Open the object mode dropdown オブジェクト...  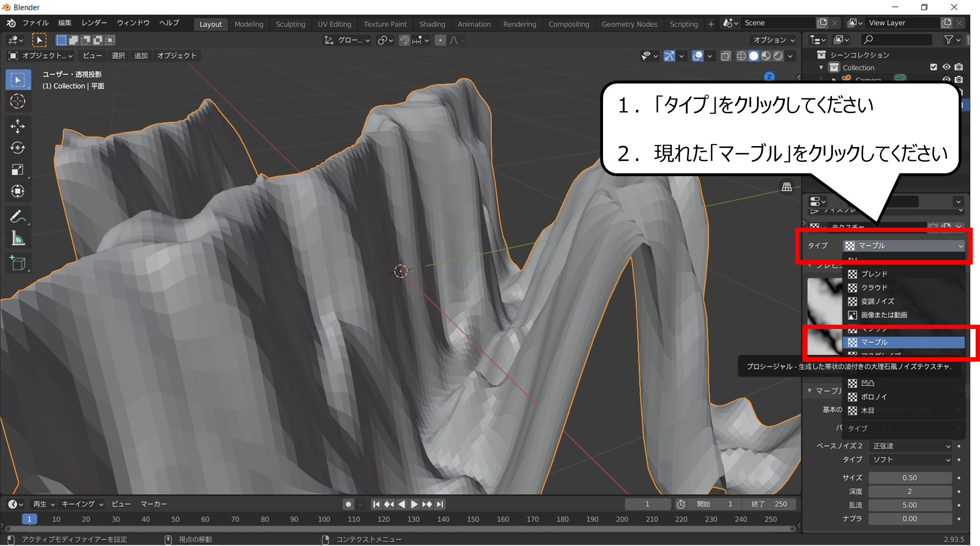tap(41, 56)
